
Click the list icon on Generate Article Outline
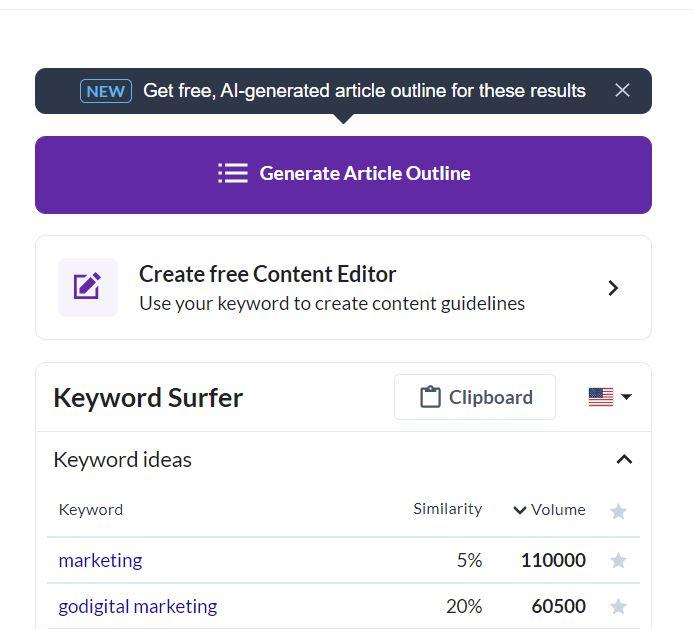point(233,173)
